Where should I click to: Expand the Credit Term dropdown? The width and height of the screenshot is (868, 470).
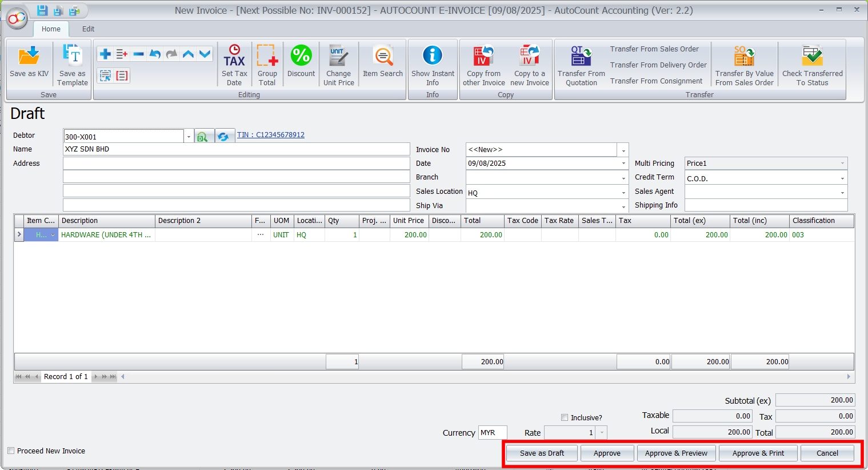pyautogui.click(x=842, y=178)
